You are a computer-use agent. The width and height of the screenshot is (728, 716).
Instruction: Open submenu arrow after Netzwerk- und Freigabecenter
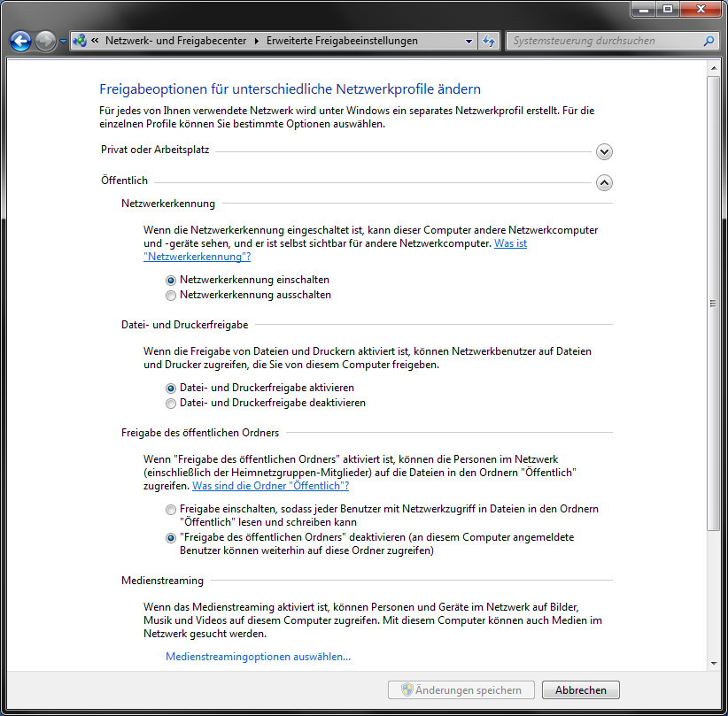[x=256, y=41]
